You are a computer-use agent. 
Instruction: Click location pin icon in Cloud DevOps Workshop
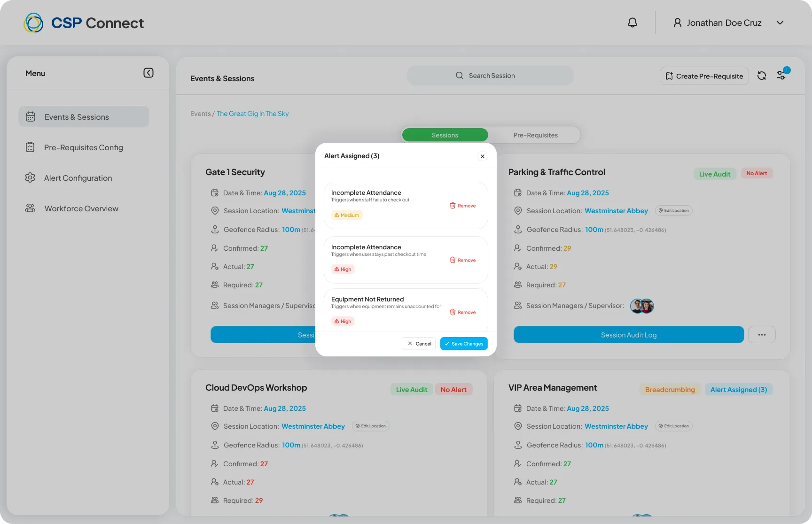pyautogui.click(x=215, y=426)
